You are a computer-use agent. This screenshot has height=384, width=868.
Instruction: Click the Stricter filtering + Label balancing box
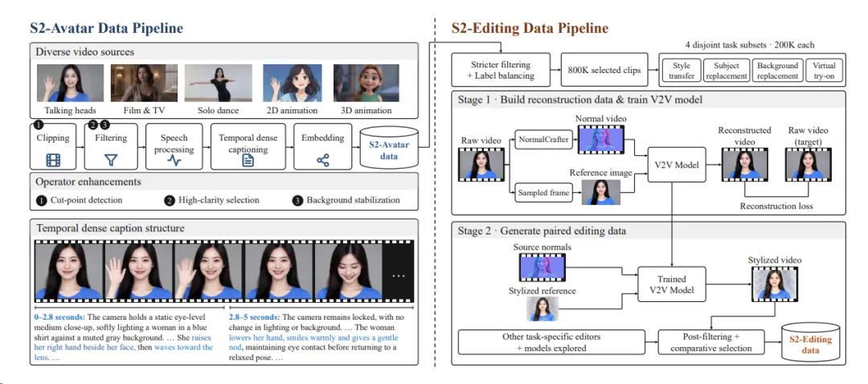point(502,70)
